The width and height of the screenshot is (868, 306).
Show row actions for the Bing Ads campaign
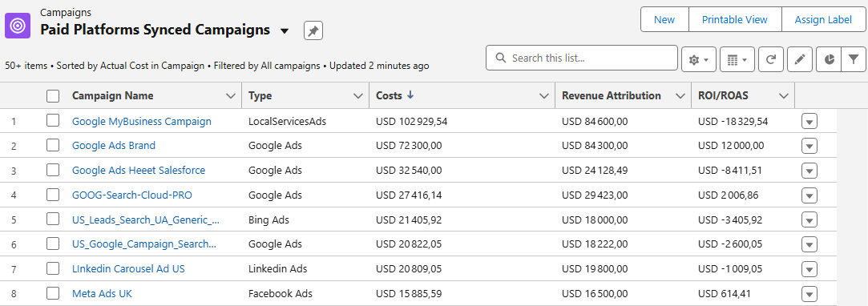click(x=809, y=220)
